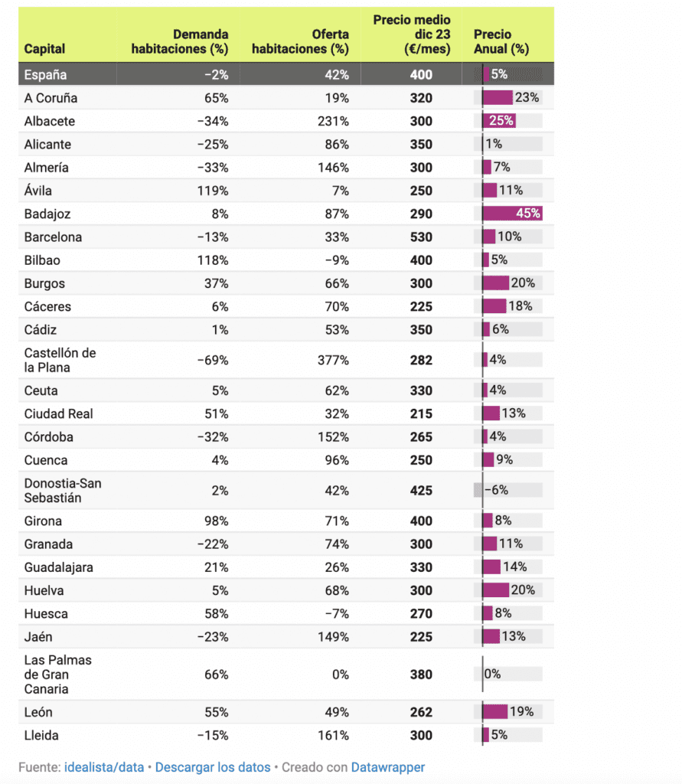Select the highlighted España summary row label
The image size is (682, 784).
(45, 75)
